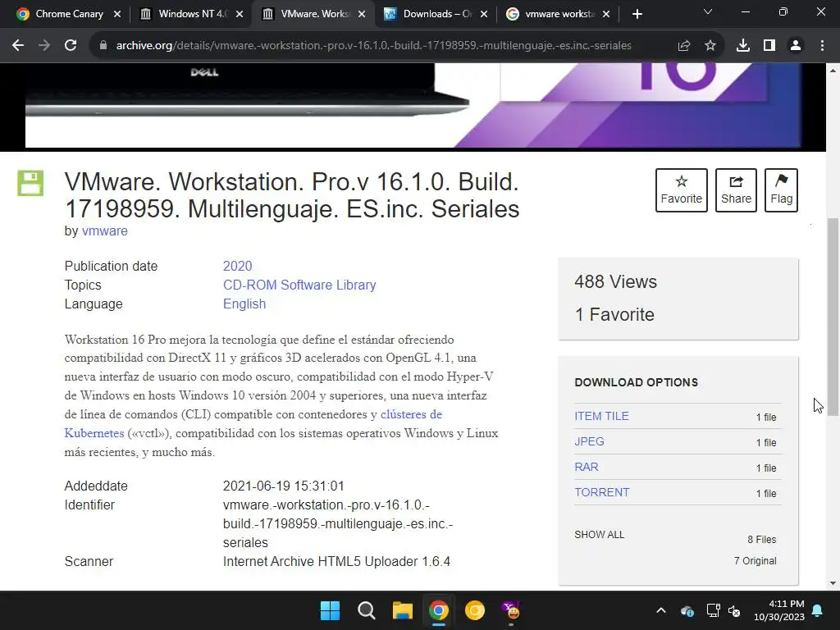Download the ITEM TILE file
The width and height of the screenshot is (840, 630).
(601, 416)
